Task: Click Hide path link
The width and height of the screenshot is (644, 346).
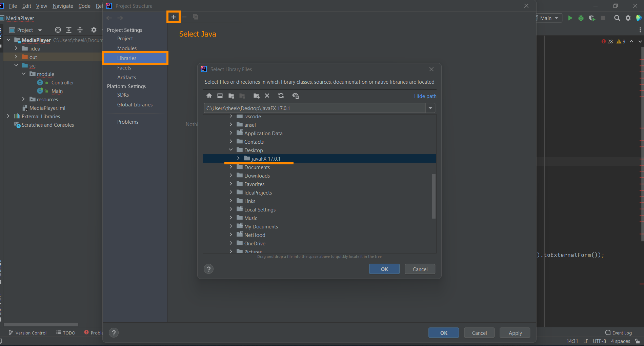Action: (x=425, y=96)
